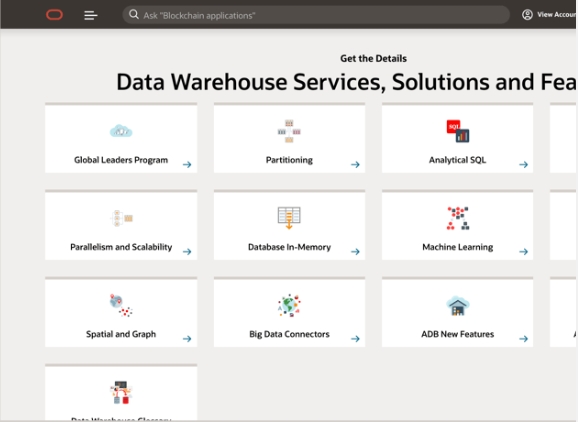Click arrow on ADB New Features card
Screen dimensions: 578x422
point(524,338)
